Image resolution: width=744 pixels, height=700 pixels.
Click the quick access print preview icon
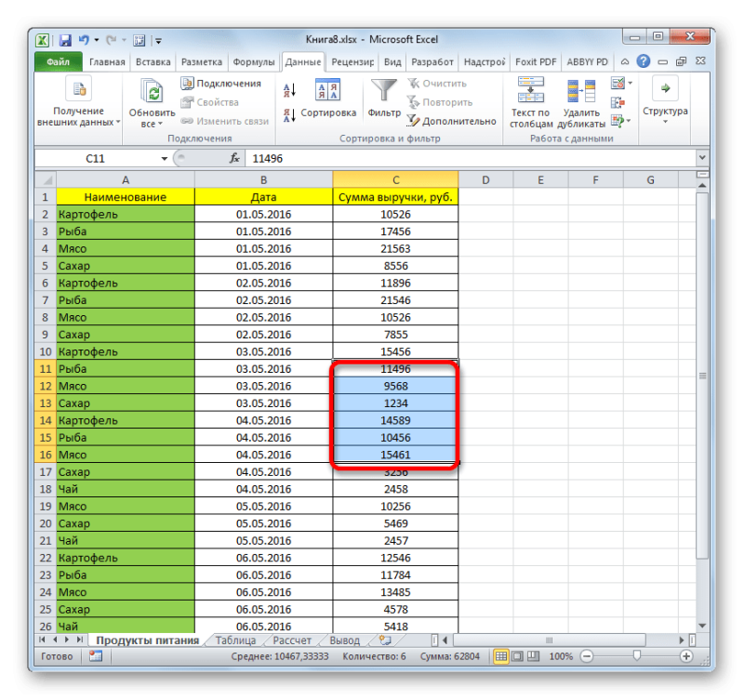(139, 40)
